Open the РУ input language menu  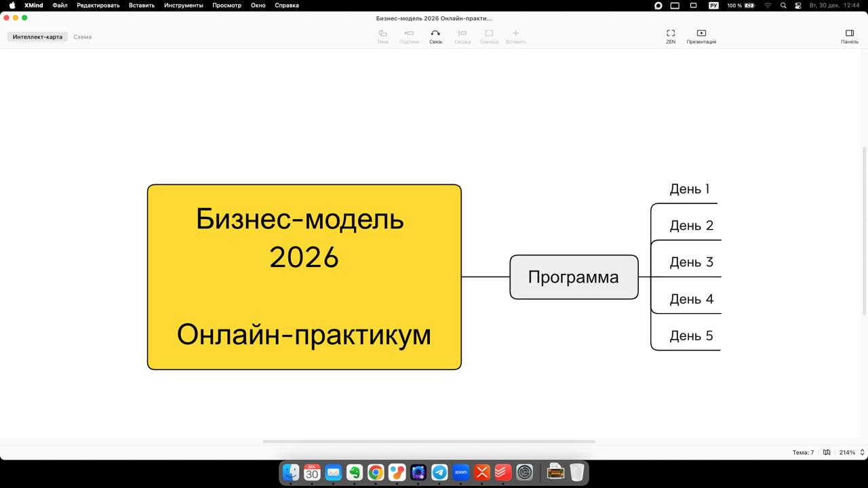(713, 5)
